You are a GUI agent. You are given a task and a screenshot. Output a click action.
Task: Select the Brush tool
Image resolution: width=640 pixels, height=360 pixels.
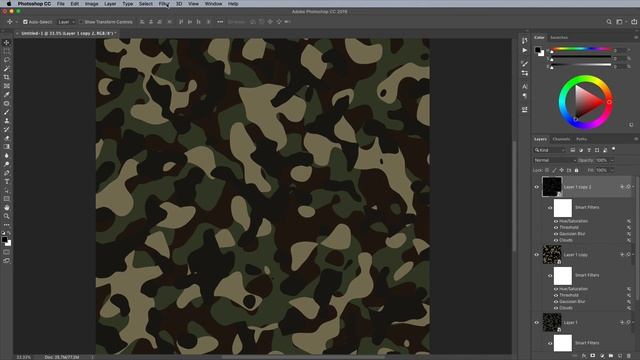click(x=7, y=112)
